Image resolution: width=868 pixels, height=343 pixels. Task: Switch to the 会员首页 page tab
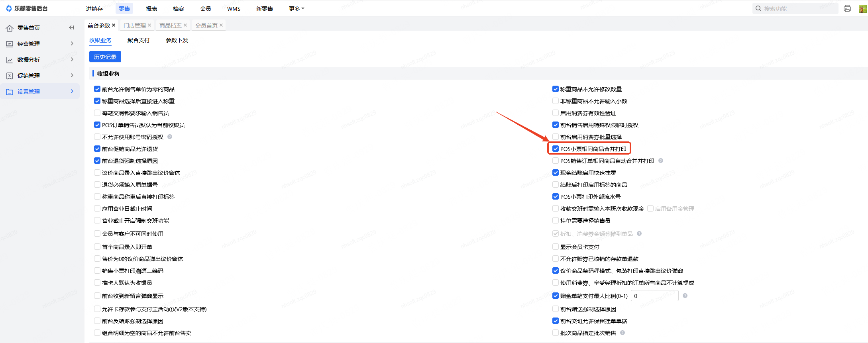tap(206, 25)
